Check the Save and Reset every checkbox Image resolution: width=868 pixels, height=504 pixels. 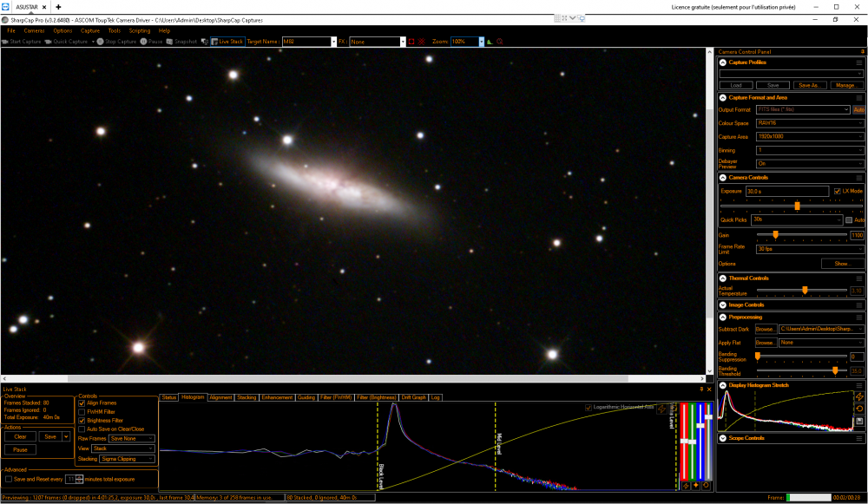[9, 479]
